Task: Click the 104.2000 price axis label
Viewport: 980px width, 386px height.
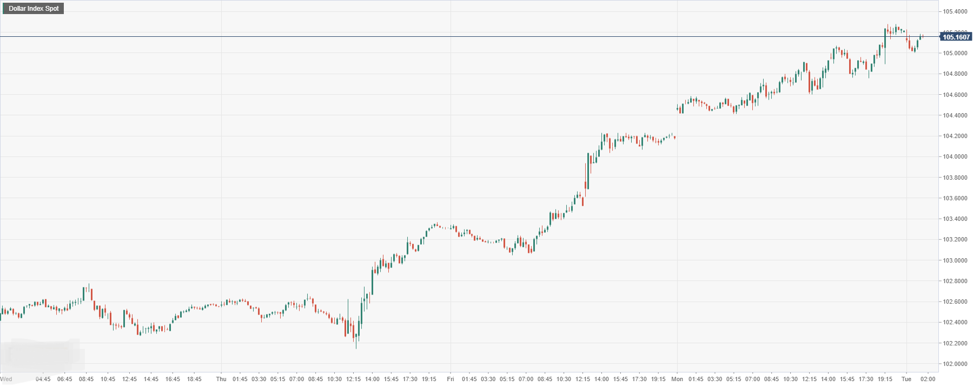Action: tap(955, 136)
